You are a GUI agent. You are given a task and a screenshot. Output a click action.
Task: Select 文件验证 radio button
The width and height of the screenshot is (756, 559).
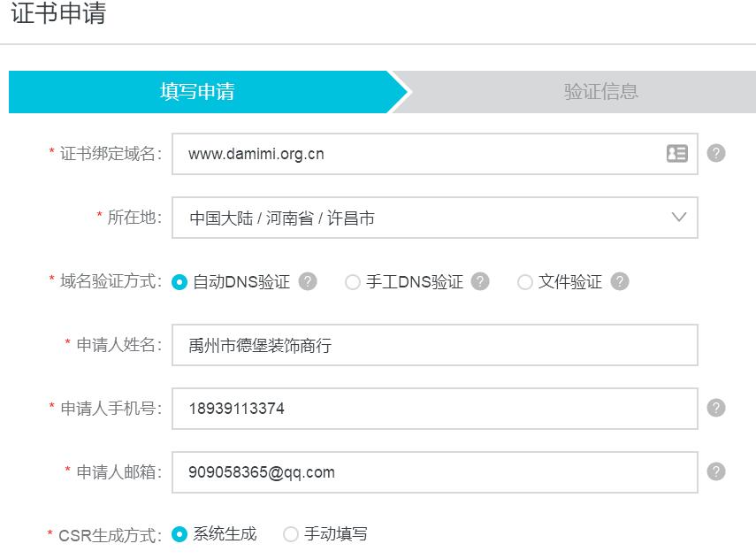point(525,282)
